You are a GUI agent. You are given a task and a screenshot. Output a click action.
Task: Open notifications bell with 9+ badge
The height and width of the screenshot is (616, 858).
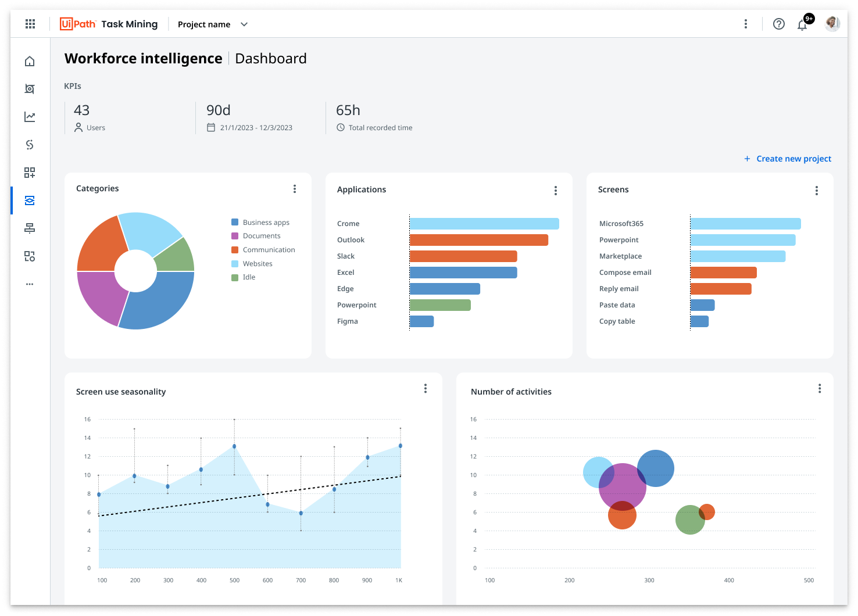(x=804, y=23)
